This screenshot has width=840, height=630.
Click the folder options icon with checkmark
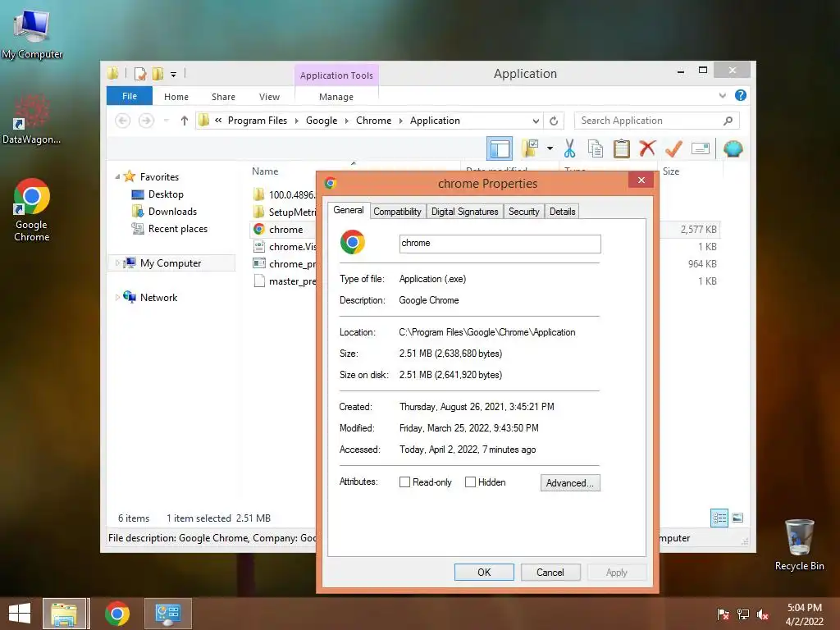point(530,148)
